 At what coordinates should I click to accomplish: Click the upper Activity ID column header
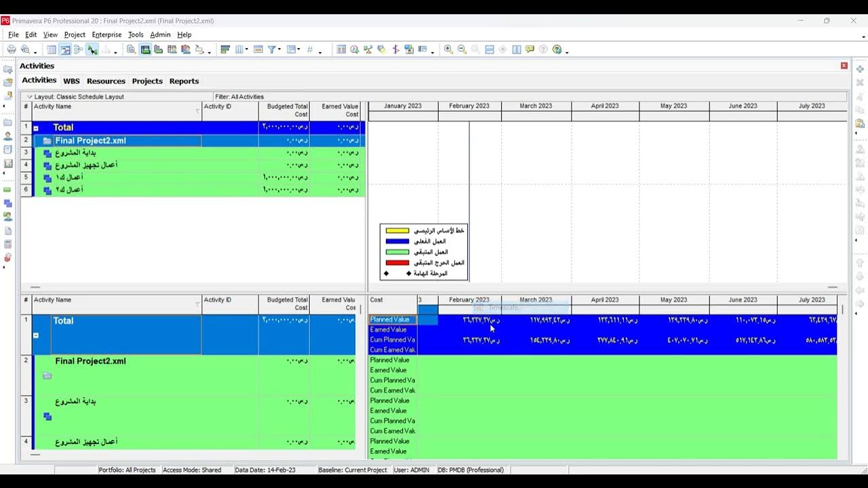tap(230, 110)
